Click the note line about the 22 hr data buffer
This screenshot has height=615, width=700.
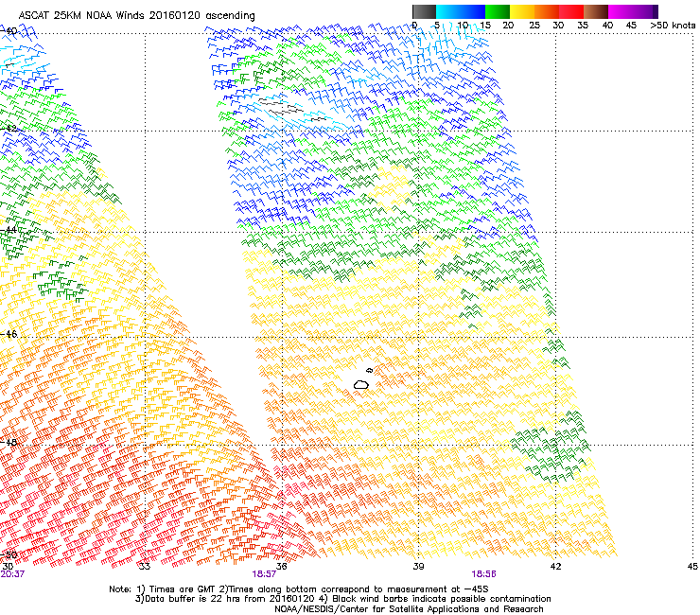point(342,599)
